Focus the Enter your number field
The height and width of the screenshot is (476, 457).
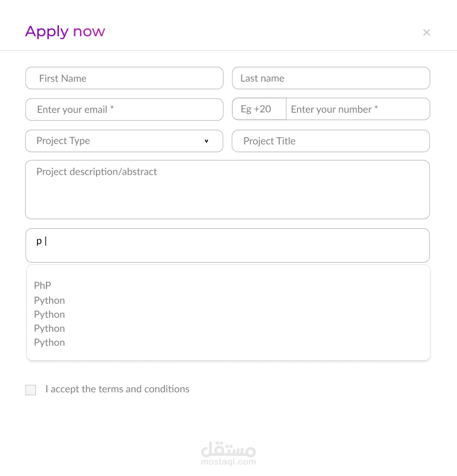(x=358, y=109)
